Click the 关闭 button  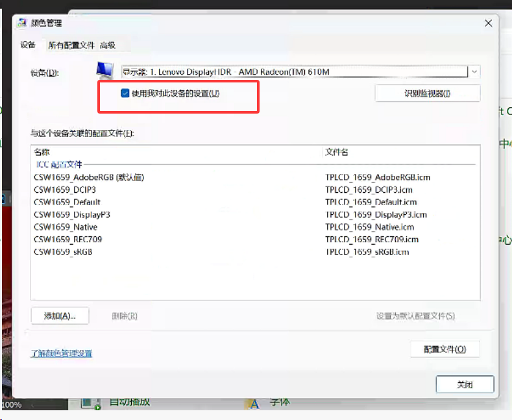465,384
